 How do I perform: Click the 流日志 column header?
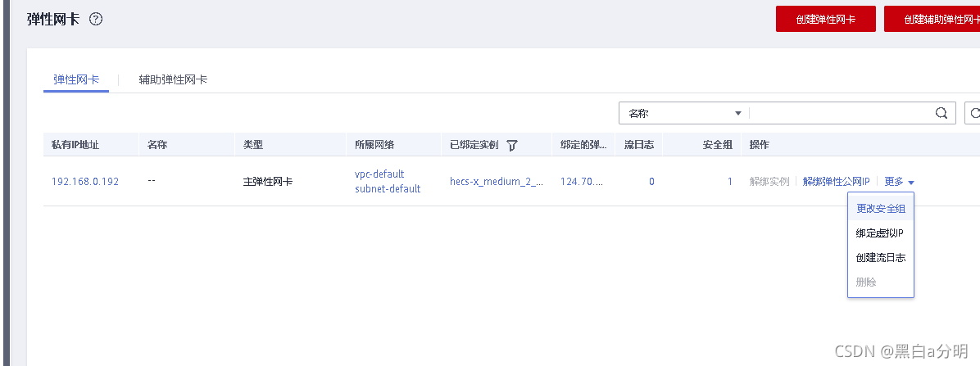point(639,145)
